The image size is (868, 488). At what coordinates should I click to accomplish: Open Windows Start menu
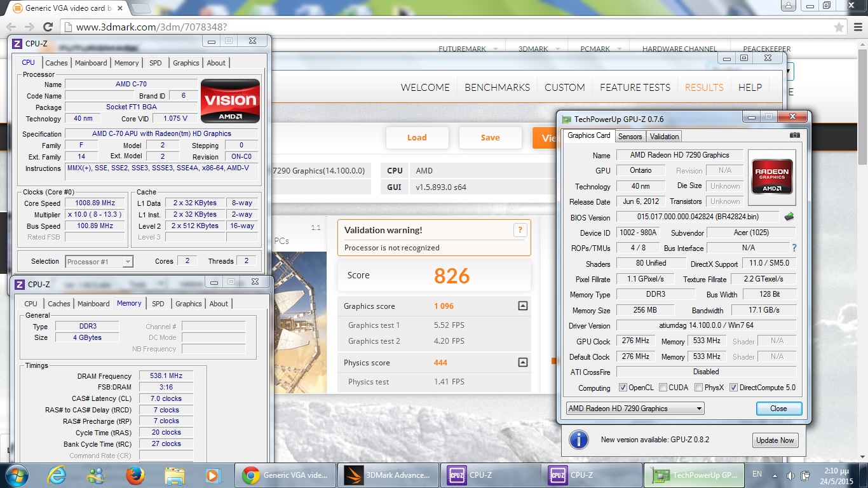coord(17,475)
